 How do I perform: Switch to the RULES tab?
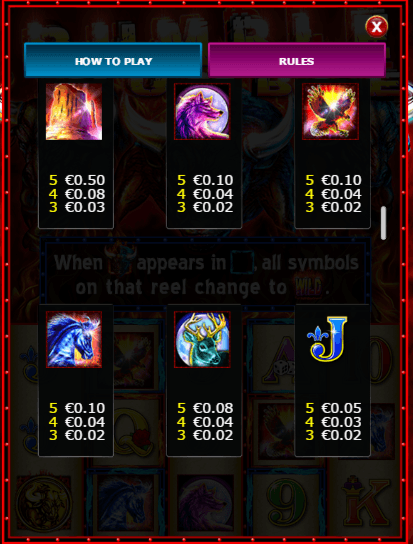click(x=297, y=60)
